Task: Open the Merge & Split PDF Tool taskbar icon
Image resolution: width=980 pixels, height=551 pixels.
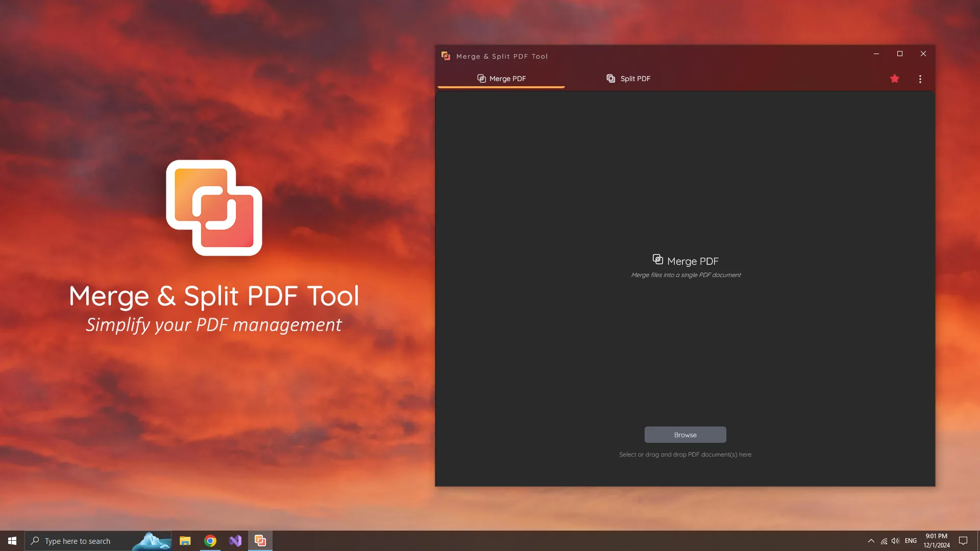Action: [260, 541]
